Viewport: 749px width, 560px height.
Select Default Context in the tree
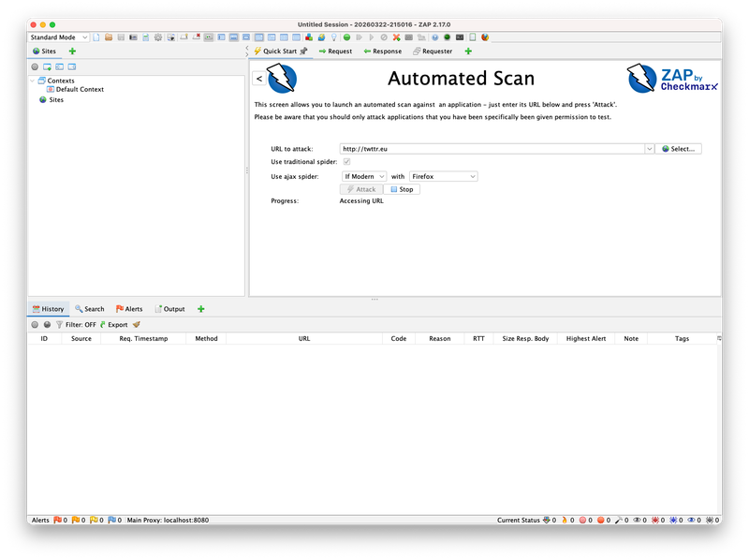79,90
